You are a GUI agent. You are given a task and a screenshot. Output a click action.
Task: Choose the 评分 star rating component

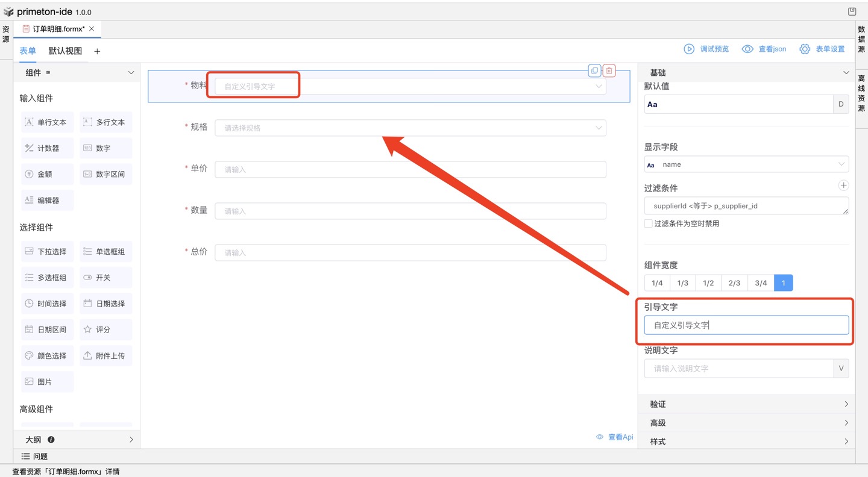105,329
